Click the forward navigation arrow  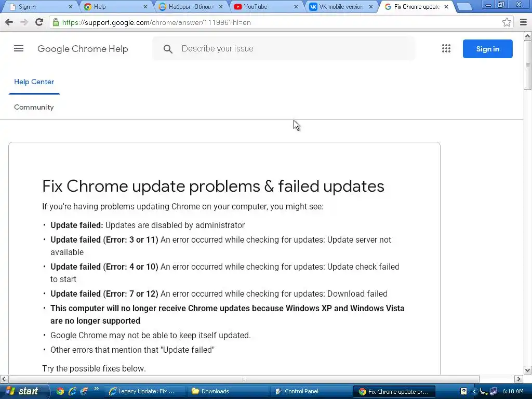pos(24,22)
